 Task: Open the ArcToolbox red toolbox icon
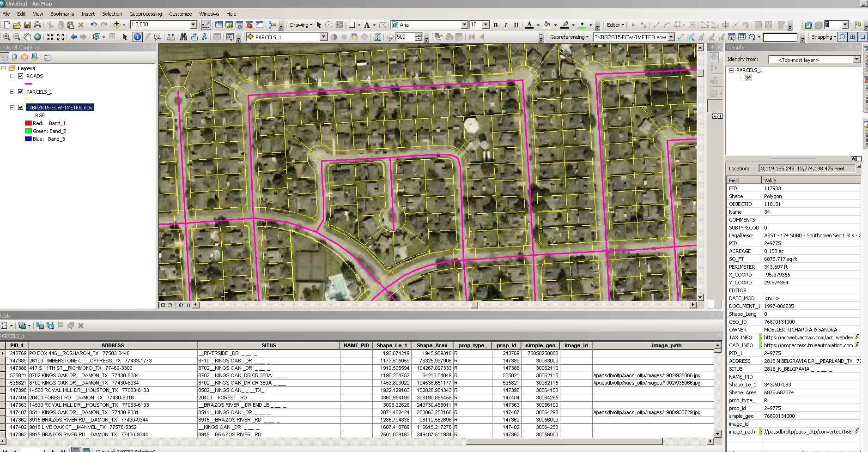249,25
